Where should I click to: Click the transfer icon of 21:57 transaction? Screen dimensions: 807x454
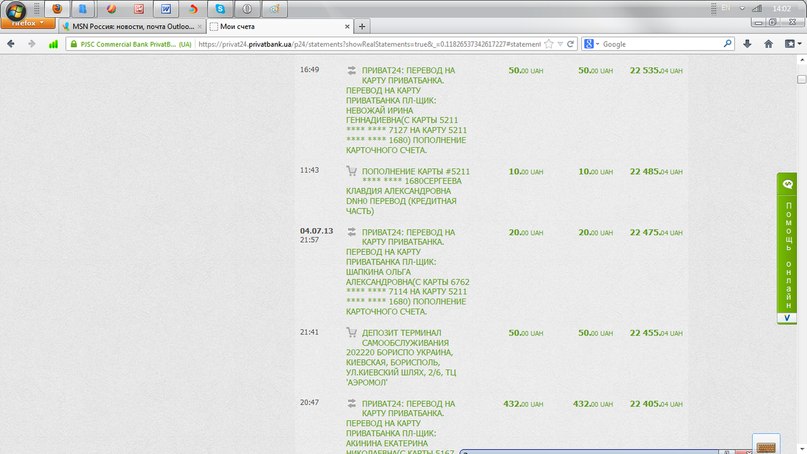click(x=352, y=232)
